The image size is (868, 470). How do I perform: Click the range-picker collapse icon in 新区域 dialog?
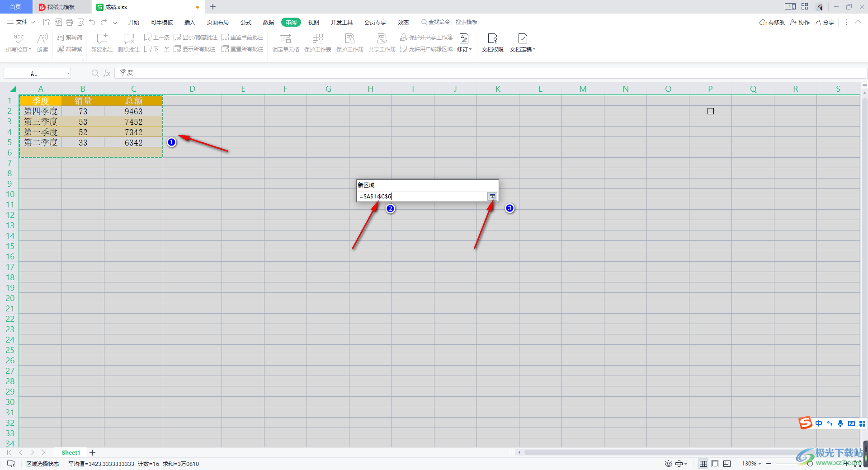click(x=492, y=196)
